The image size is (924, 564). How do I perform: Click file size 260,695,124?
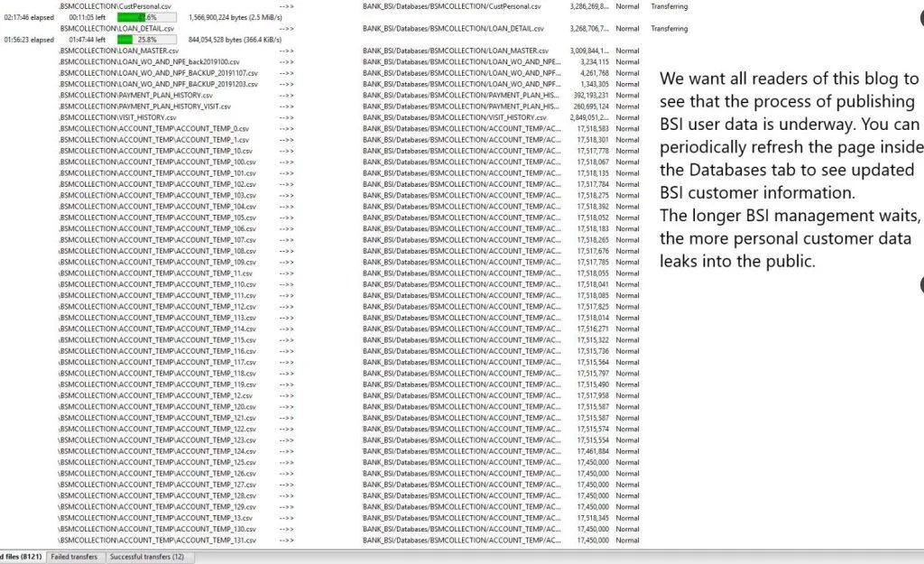click(591, 106)
